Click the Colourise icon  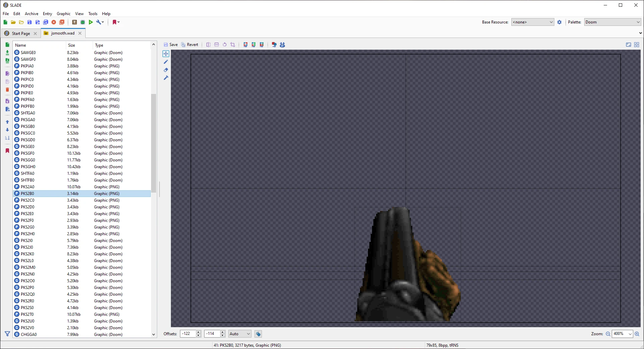pos(254,45)
